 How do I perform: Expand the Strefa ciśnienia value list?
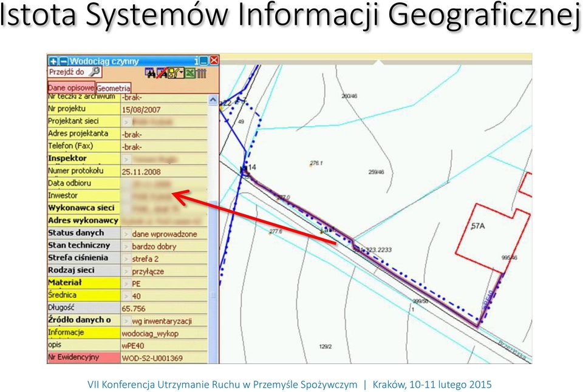[126, 259]
